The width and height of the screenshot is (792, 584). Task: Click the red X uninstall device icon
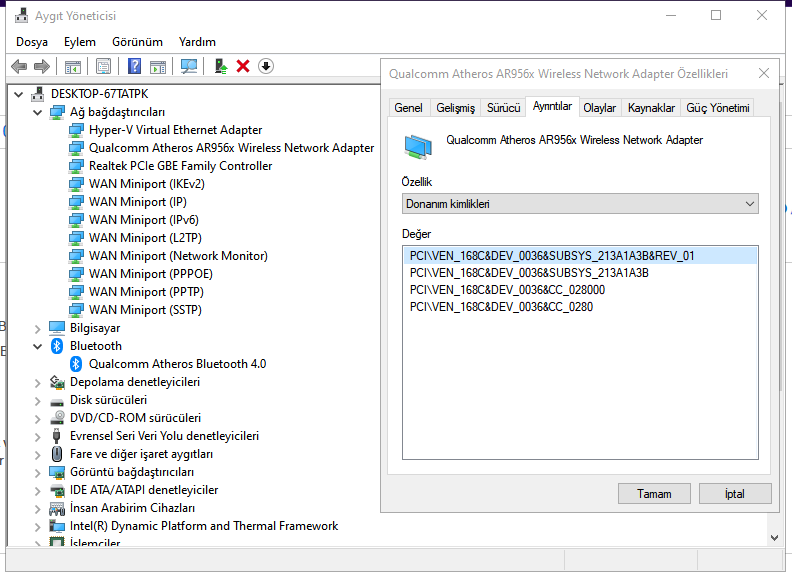[x=243, y=66]
